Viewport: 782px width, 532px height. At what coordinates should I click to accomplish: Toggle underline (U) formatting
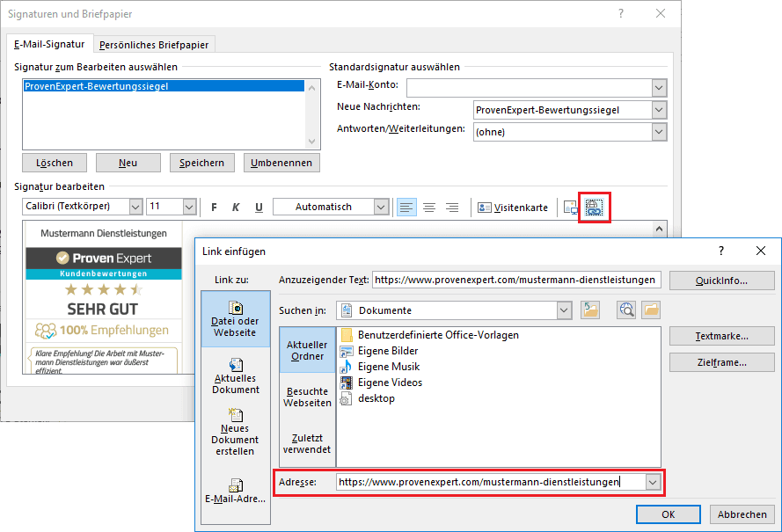(x=259, y=208)
